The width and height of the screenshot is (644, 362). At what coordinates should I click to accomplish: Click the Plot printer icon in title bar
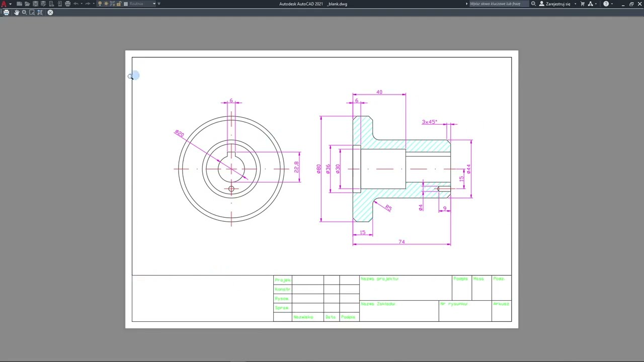[x=67, y=4]
